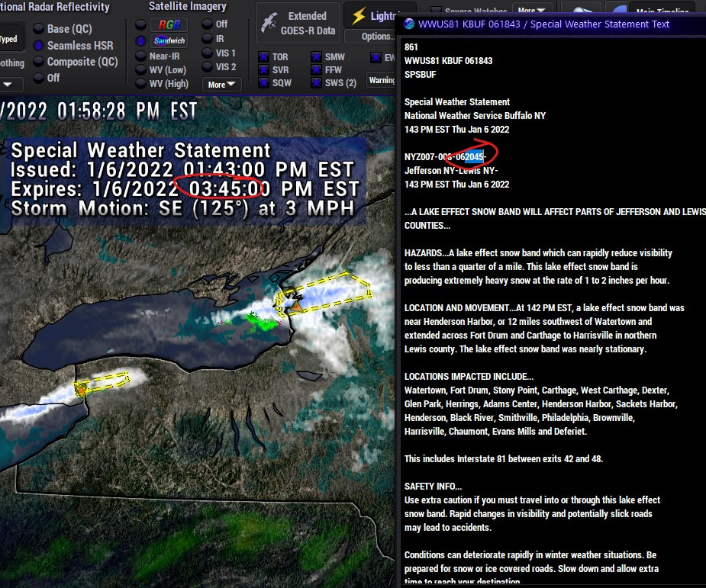Enable Composite (QC) reflectivity radio button
Viewport: 706px width, 588px height.
tap(39, 62)
